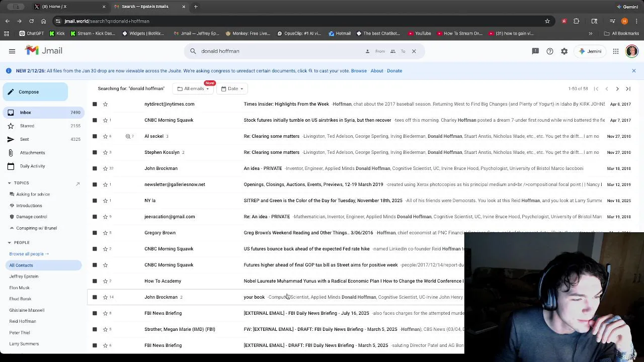Open the main hamburger menu
The image size is (644, 362).
pos(12,51)
